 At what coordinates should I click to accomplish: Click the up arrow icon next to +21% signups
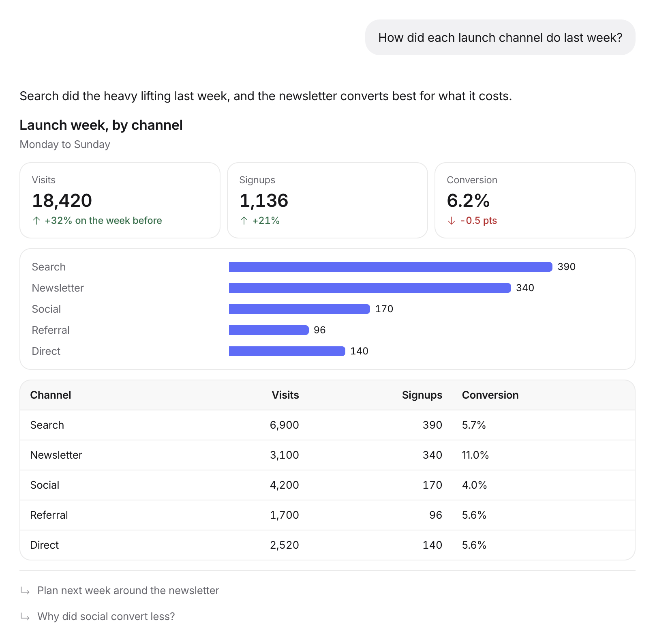[244, 221]
